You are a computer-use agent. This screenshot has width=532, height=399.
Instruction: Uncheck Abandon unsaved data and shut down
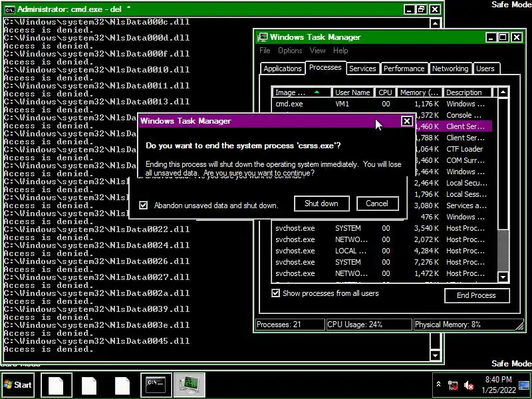click(144, 205)
